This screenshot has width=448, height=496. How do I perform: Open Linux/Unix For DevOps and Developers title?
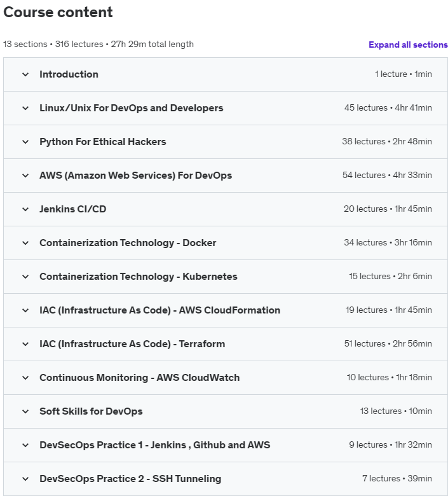coord(131,108)
